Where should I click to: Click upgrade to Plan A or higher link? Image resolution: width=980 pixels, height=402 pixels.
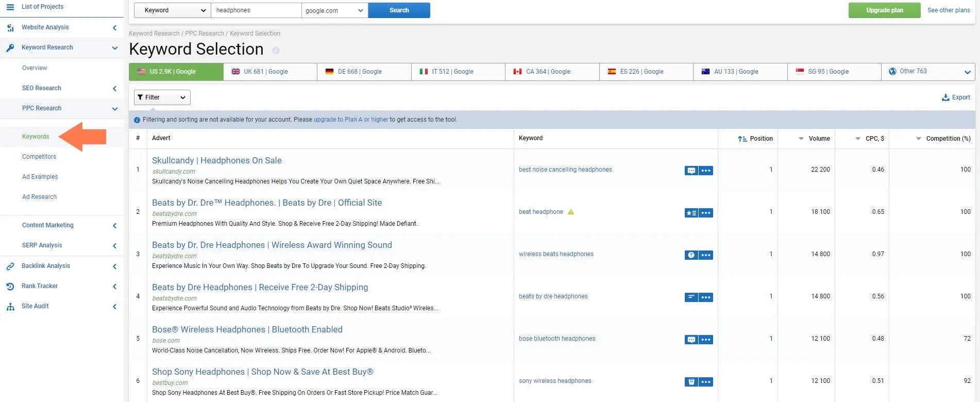point(351,120)
